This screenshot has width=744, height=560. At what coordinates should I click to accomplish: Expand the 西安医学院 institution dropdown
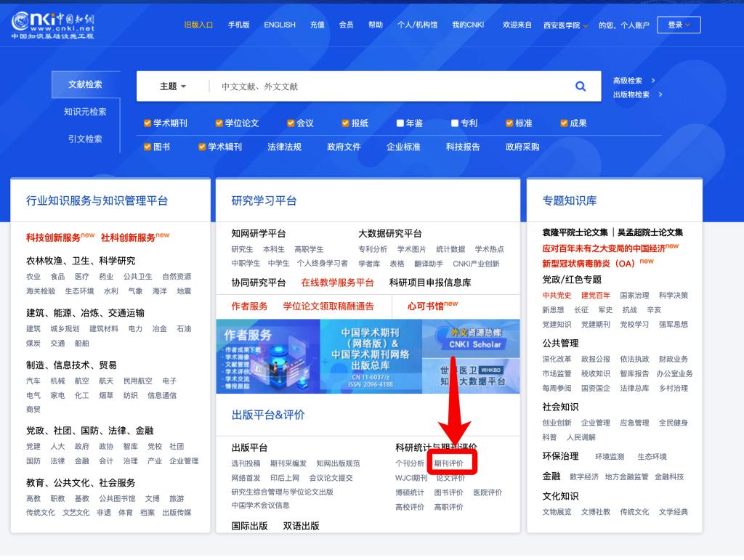565,25
